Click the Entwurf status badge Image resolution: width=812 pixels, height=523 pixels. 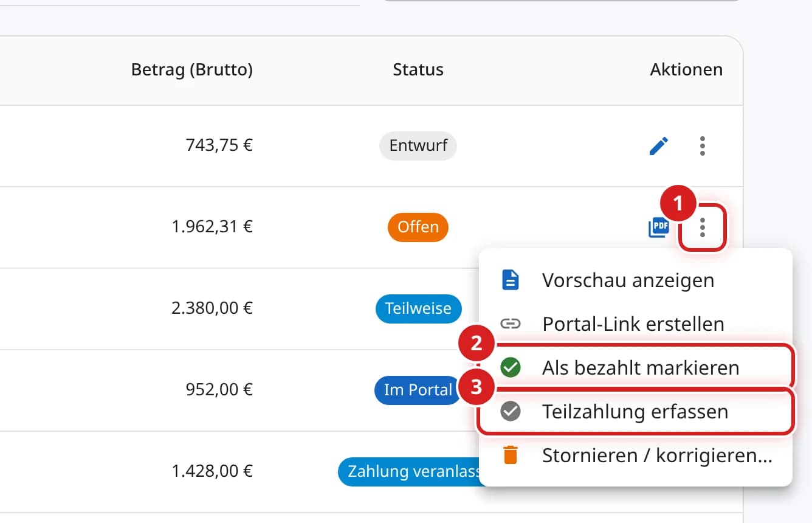coord(418,146)
